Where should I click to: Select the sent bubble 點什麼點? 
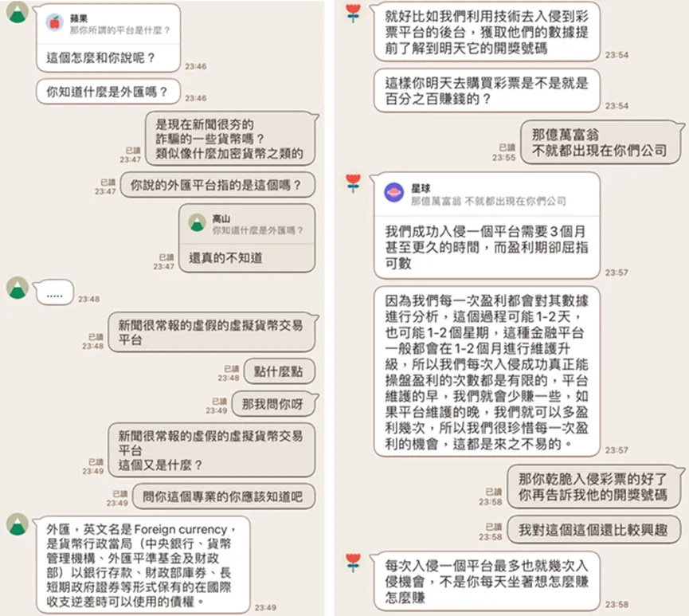click(x=279, y=371)
